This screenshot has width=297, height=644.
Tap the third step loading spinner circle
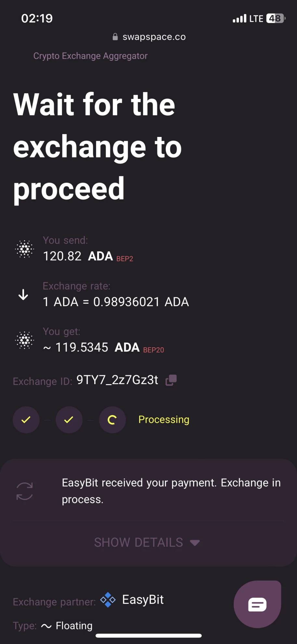pos(112,420)
